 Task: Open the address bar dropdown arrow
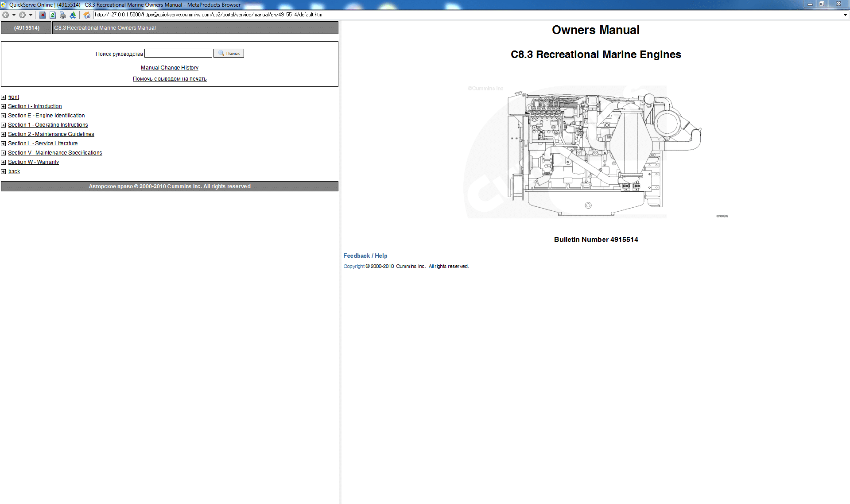845,15
